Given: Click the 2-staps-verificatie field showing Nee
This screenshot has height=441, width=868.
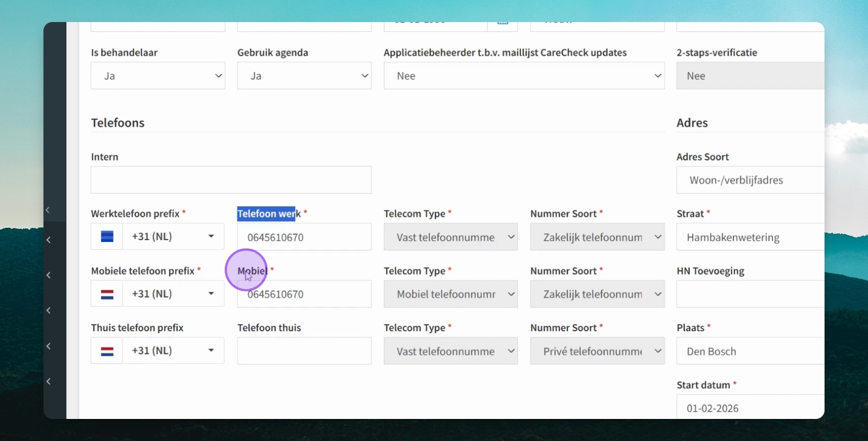Looking at the screenshot, I should pos(750,76).
